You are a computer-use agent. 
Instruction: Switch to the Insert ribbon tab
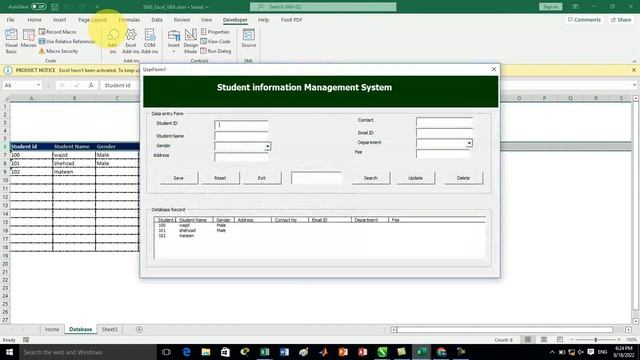click(59, 20)
